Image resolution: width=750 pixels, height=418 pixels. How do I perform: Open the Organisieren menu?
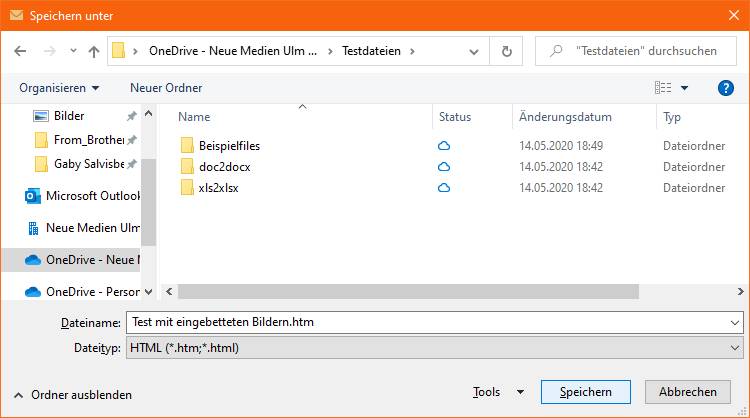[59, 88]
